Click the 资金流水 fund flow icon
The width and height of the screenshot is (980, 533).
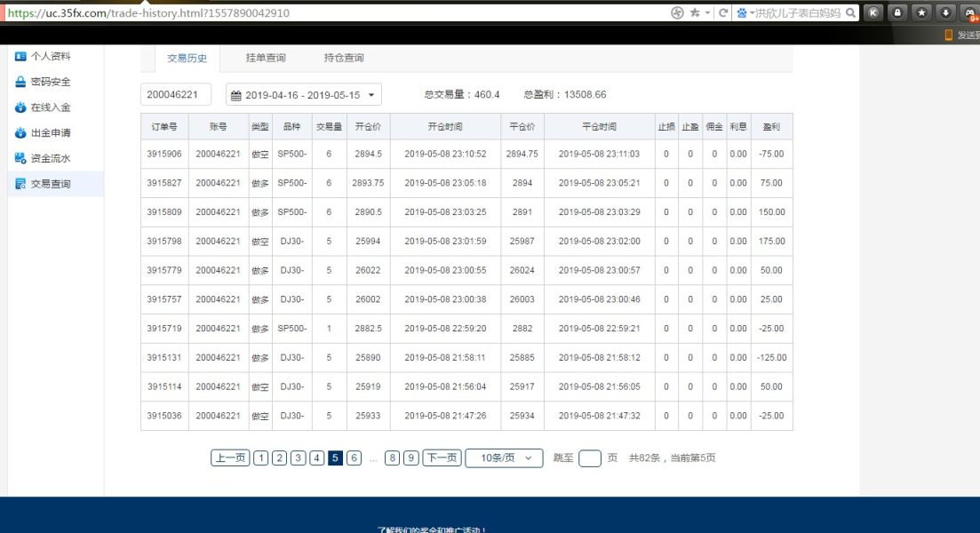[x=20, y=159]
